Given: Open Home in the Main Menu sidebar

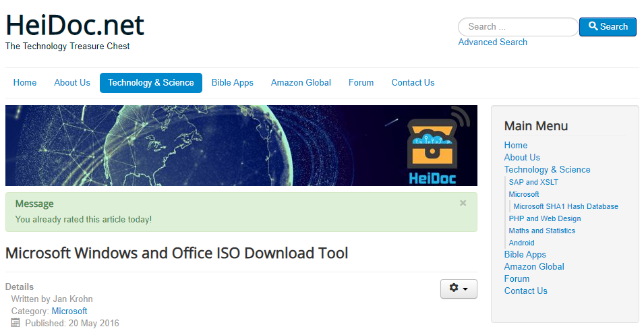Looking at the screenshot, I should click(515, 146).
